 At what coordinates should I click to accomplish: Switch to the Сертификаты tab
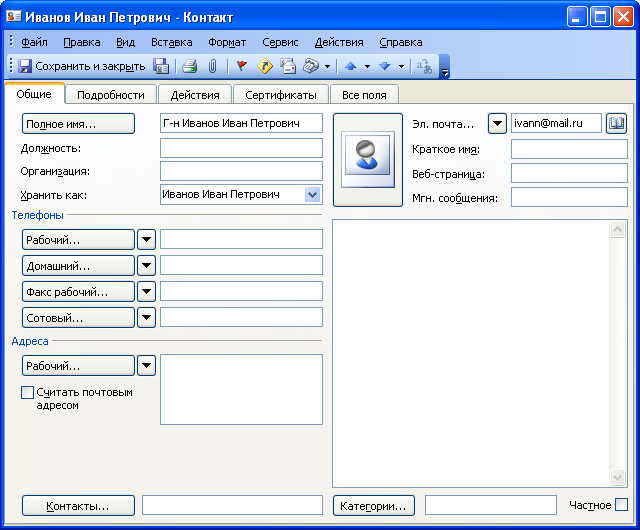pos(281,95)
